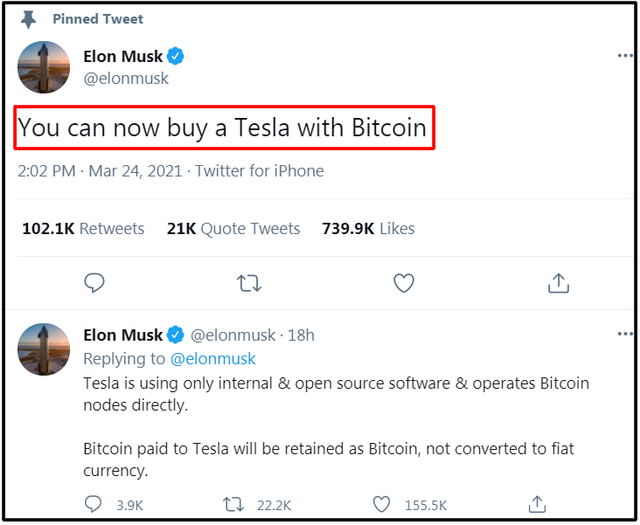View the 739.9K Likes list
The height and width of the screenshot is (525, 640).
[368, 229]
